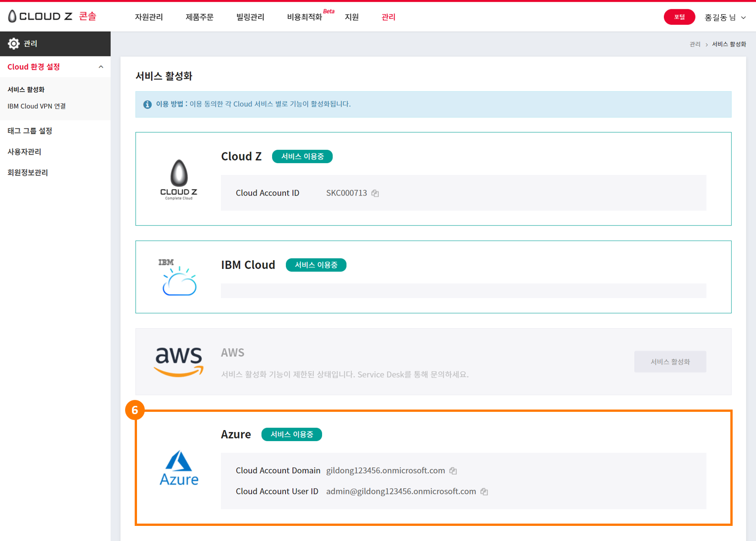Click the Cloud Z service logo image

coord(179,180)
